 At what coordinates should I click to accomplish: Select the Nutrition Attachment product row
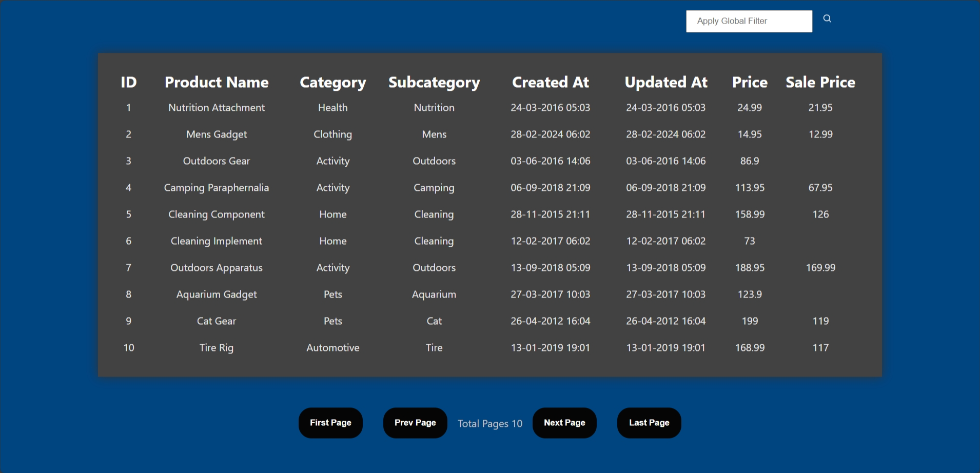coord(217,108)
